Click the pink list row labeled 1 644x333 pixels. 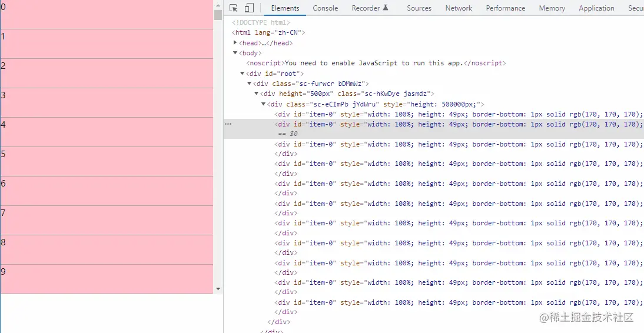[107, 44]
